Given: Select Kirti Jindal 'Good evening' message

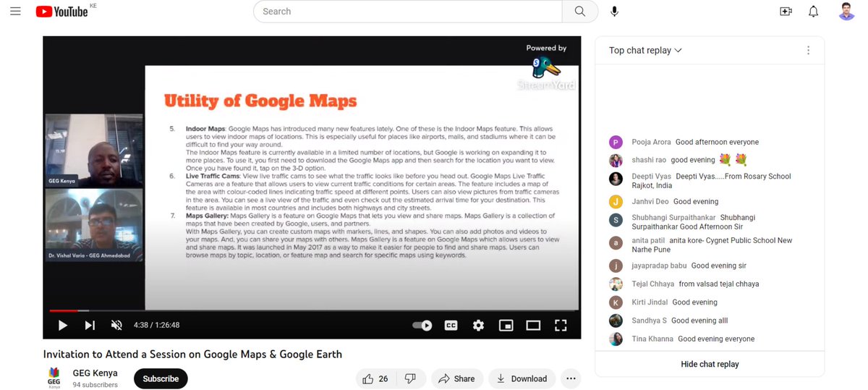Looking at the screenshot, I should pyautogui.click(x=694, y=302).
